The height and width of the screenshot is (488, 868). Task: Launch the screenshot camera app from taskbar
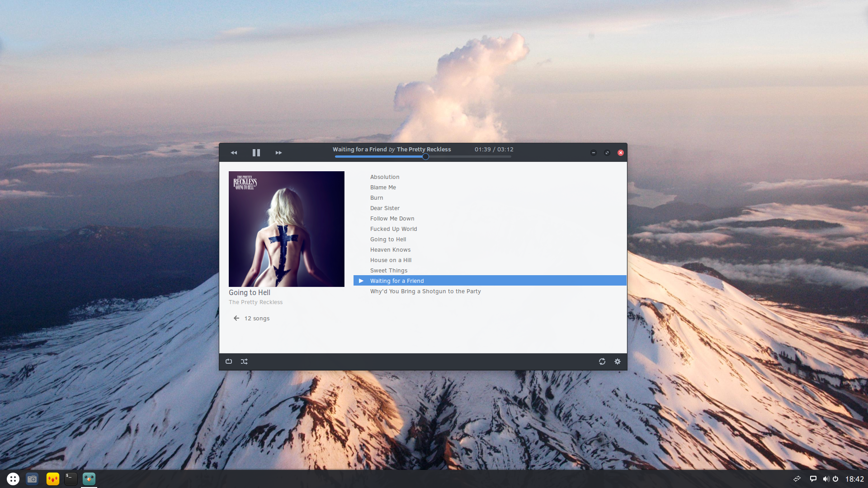(x=32, y=479)
